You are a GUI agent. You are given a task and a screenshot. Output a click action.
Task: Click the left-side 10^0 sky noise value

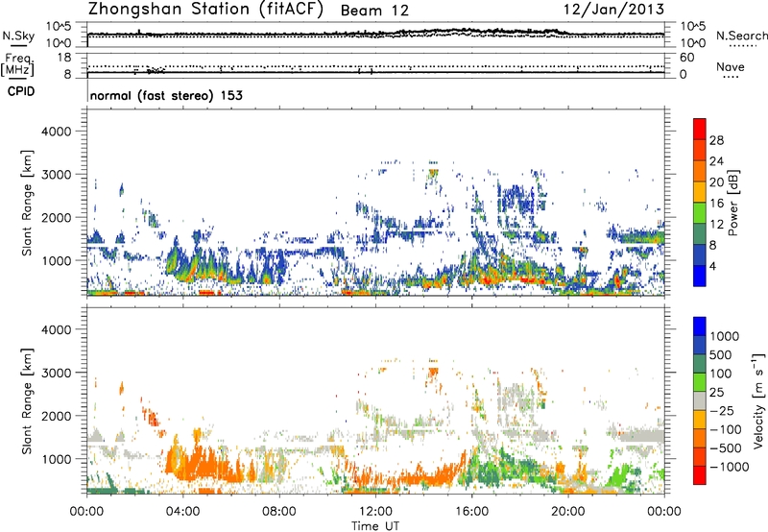pyautogui.click(x=59, y=43)
